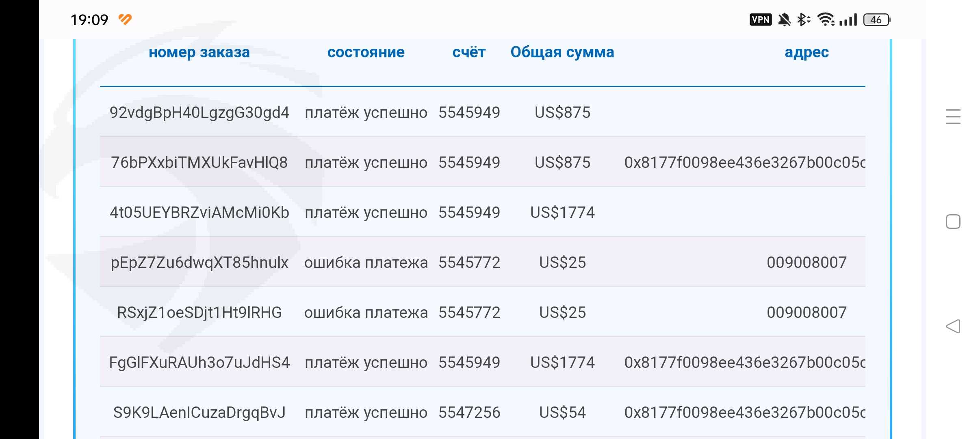Tap the Android home square button
The height and width of the screenshot is (439, 980).
click(x=953, y=222)
